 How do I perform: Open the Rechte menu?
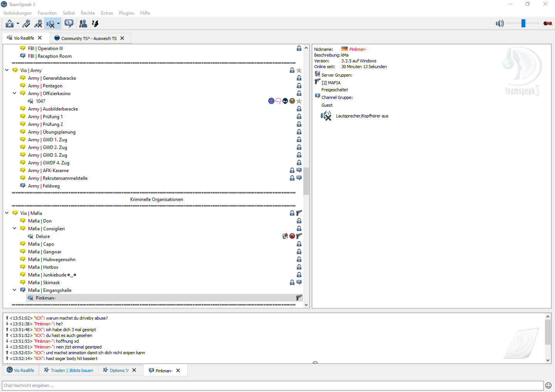pos(88,13)
